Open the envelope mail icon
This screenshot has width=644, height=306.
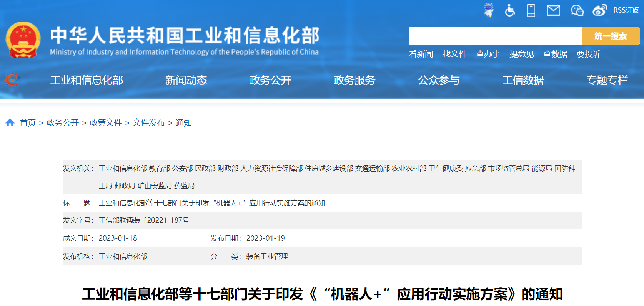point(553,10)
